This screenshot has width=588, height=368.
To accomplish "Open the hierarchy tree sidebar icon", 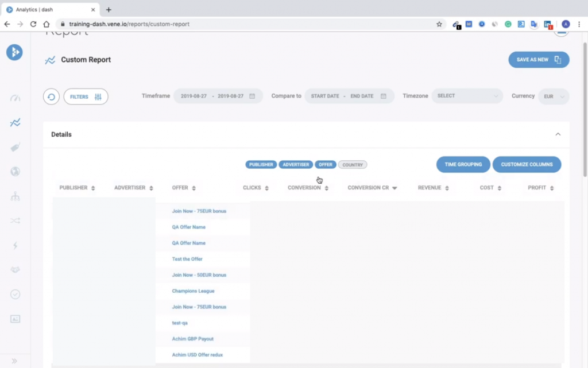I will pyautogui.click(x=15, y=196).
